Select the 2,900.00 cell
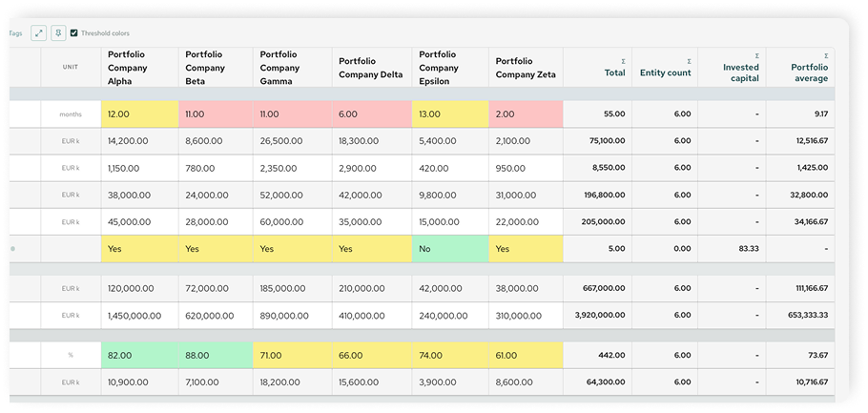Screen dimensions: 868x413 (372, 168)
